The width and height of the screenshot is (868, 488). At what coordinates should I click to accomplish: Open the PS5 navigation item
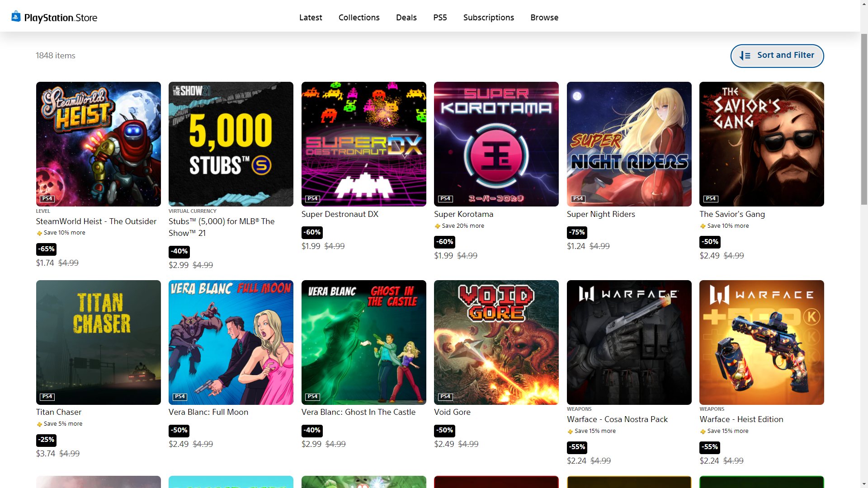click(440, 18)
